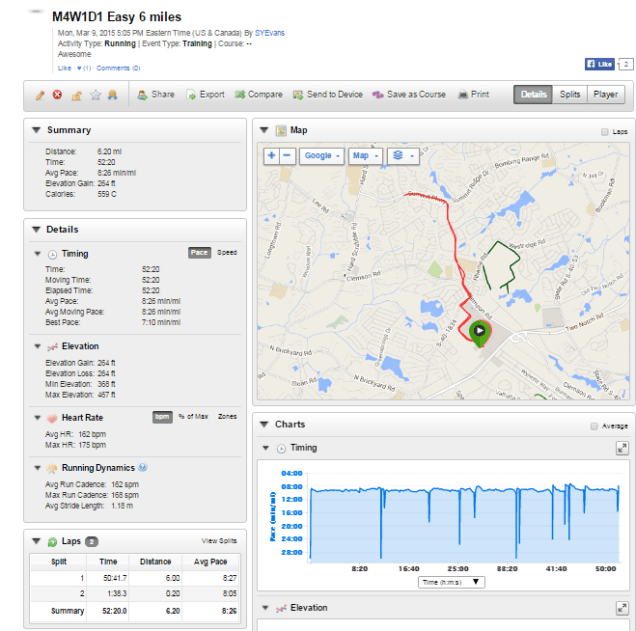Click View Splits in Laps panel
636x631 pixels.
pyautogui.click(x=219, y=541)
